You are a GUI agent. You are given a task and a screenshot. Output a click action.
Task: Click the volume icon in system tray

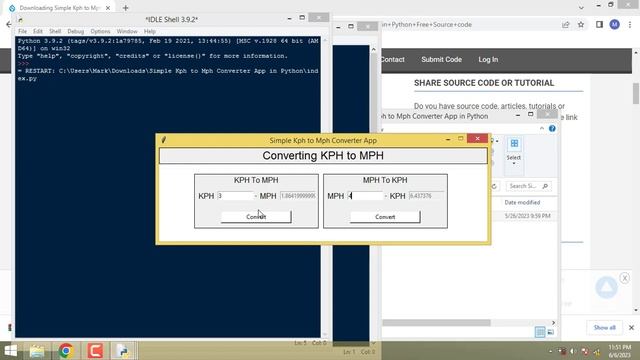tap(574, 351)
